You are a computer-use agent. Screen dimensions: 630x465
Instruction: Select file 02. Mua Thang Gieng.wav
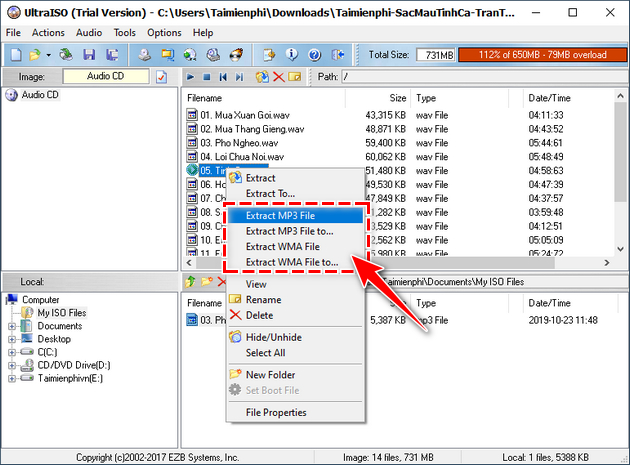point(252,129)
